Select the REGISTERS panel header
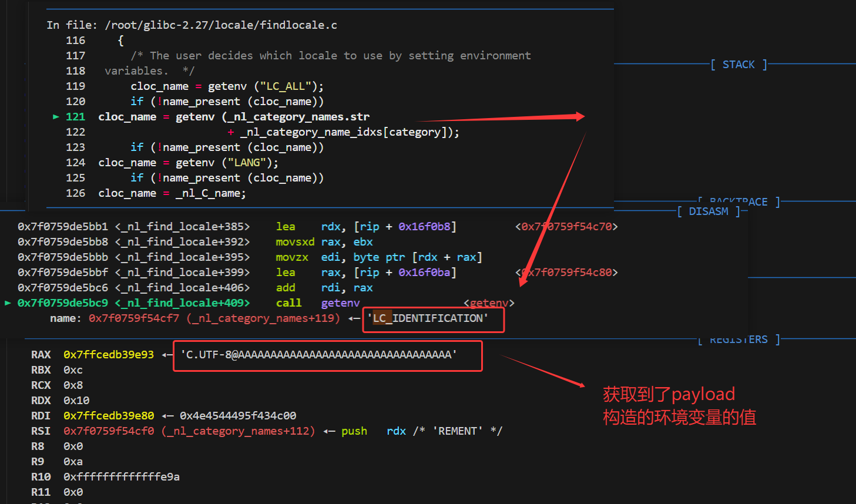This screenshot has height=504, width=856. point(739,340)
